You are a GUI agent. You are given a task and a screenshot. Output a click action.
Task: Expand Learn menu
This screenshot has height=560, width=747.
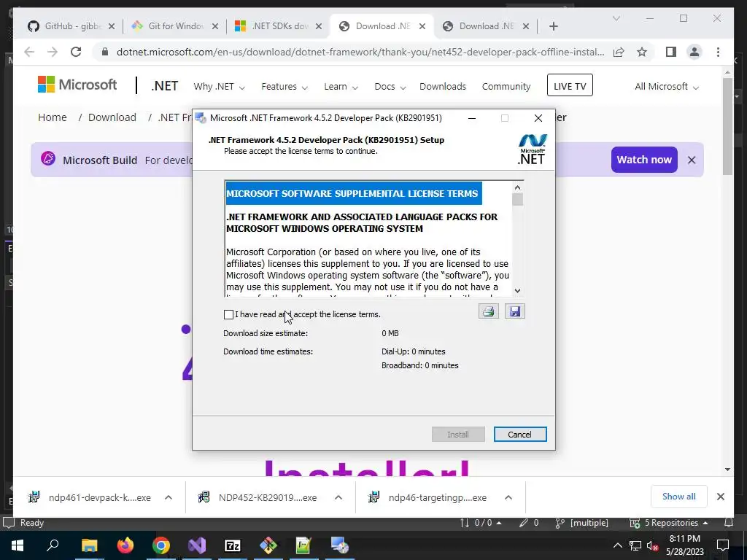point(341,87)
